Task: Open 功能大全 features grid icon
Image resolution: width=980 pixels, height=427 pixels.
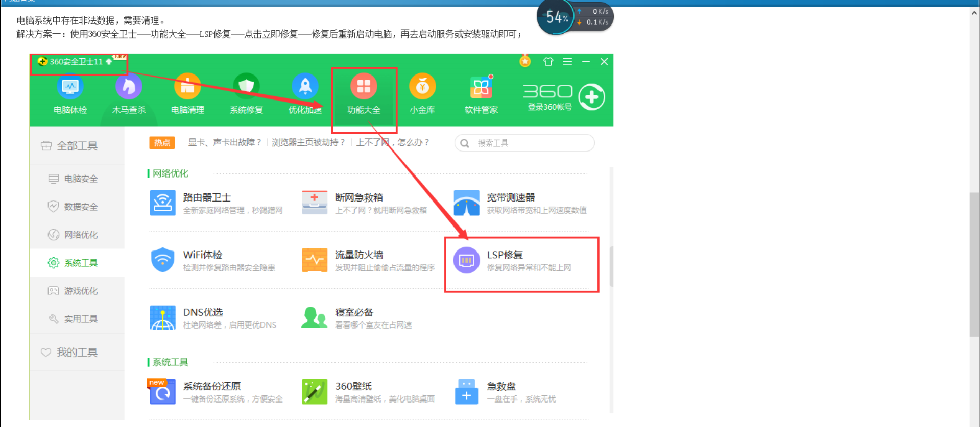Action: 364,87
